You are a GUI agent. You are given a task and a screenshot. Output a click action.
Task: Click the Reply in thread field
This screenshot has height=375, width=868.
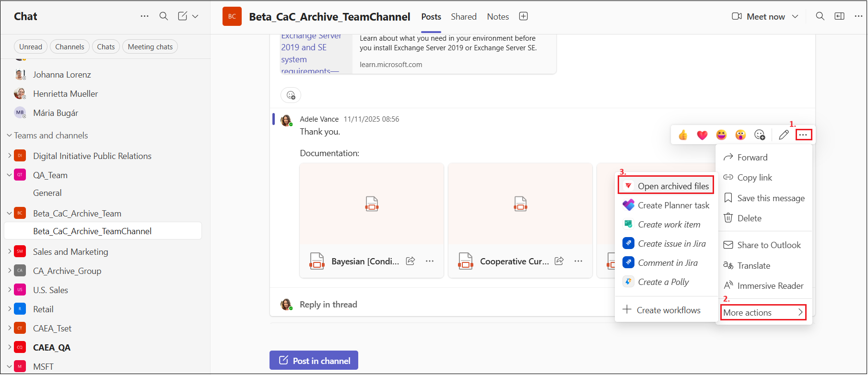(328, 305)
